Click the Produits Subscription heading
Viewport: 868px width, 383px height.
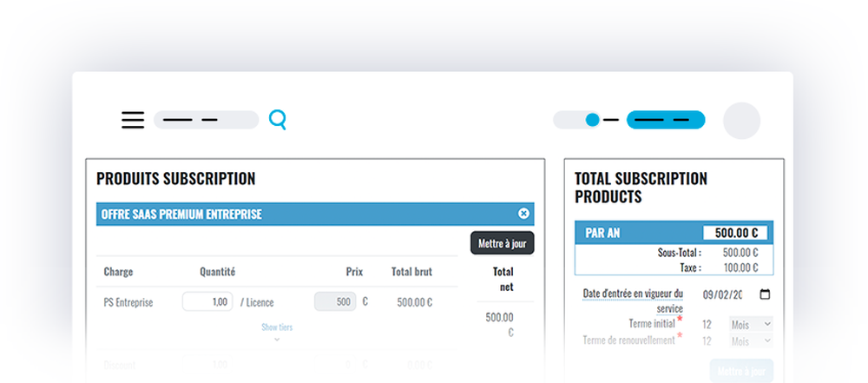pos(175,179)
